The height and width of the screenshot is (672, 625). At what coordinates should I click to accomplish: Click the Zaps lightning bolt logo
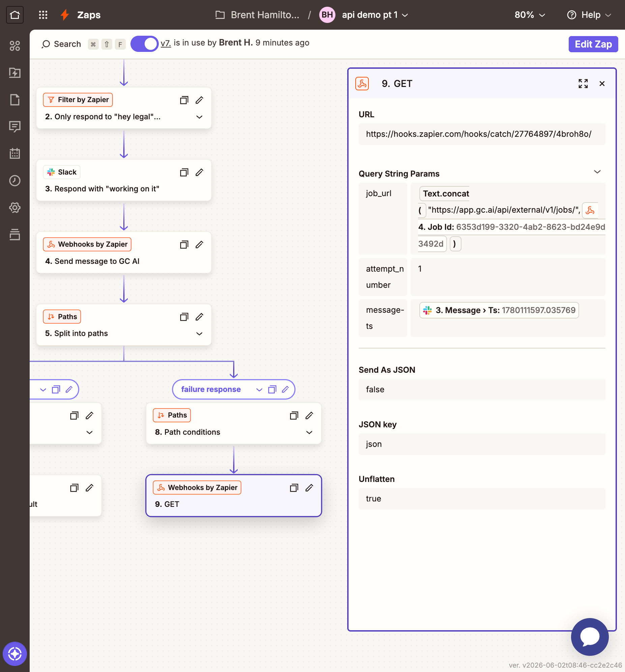coord(65,15)
